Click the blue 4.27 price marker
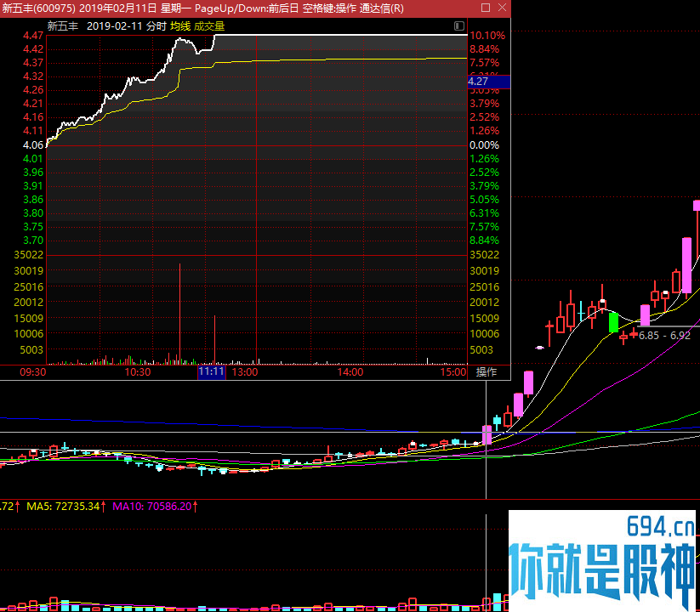Viewport: 700px width, 612px height. coord(488,82)
